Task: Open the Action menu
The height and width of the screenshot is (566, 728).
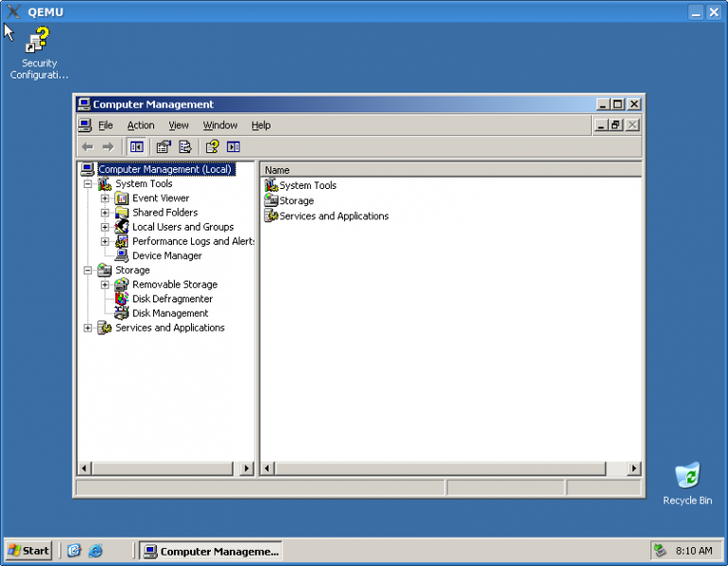Action: point(141,125)
